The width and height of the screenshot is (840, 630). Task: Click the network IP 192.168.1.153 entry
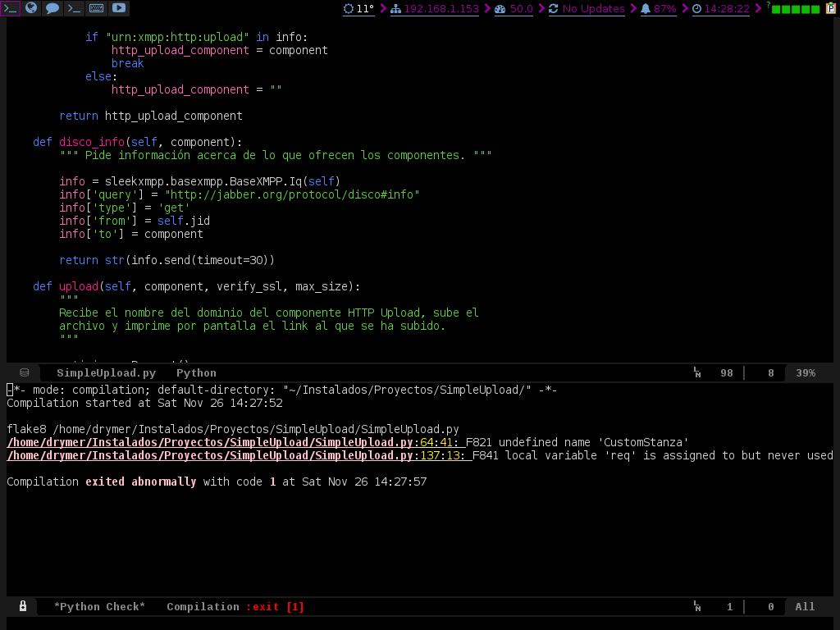point(435,8)
